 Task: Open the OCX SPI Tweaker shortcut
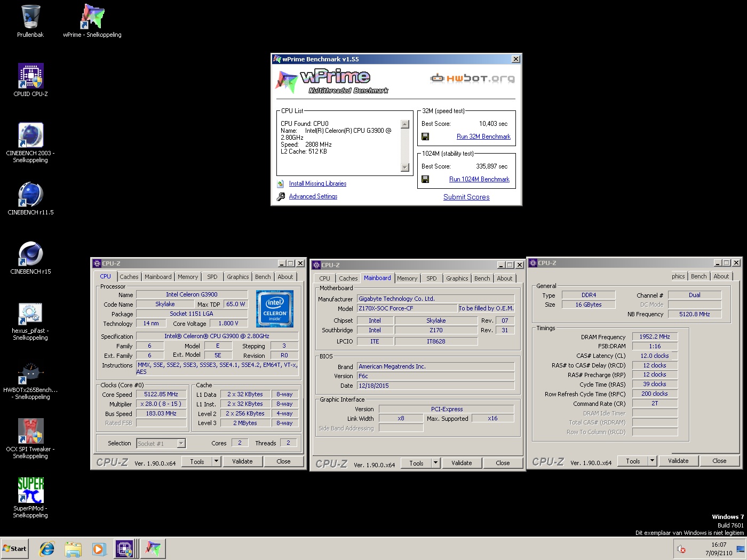(30, 431)
